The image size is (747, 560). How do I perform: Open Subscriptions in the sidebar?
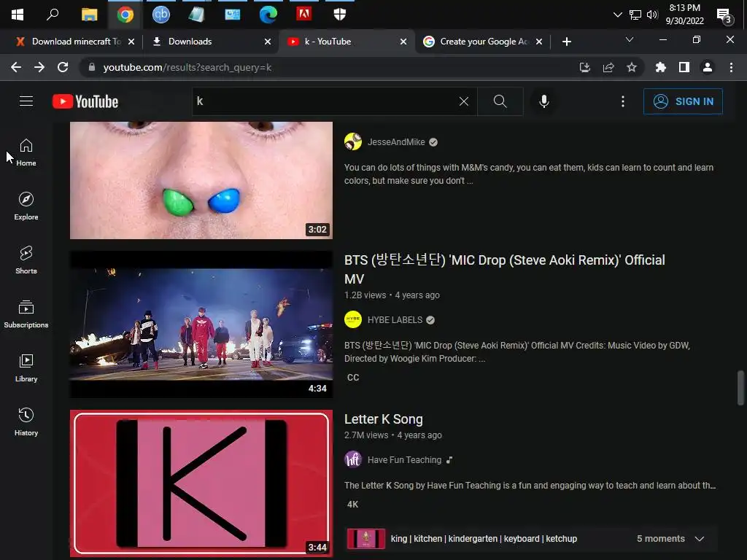(26, 314)
